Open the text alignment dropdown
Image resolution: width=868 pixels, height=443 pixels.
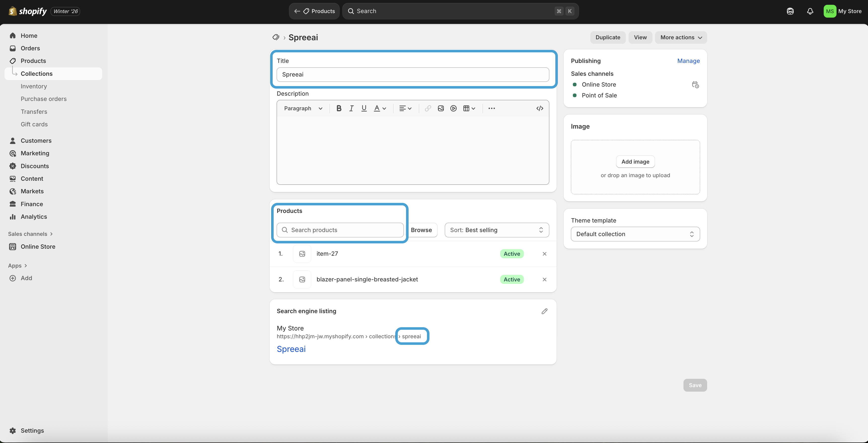pyautogui.click(x=405, y=108)
